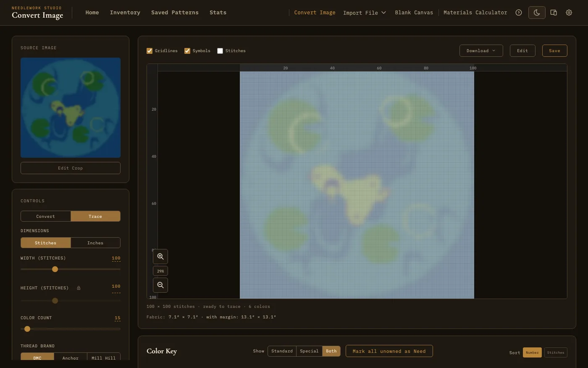Set dimensions unit to Stitches
The width and height of the screenshot is (588, 368).
[x=46, y=243]
